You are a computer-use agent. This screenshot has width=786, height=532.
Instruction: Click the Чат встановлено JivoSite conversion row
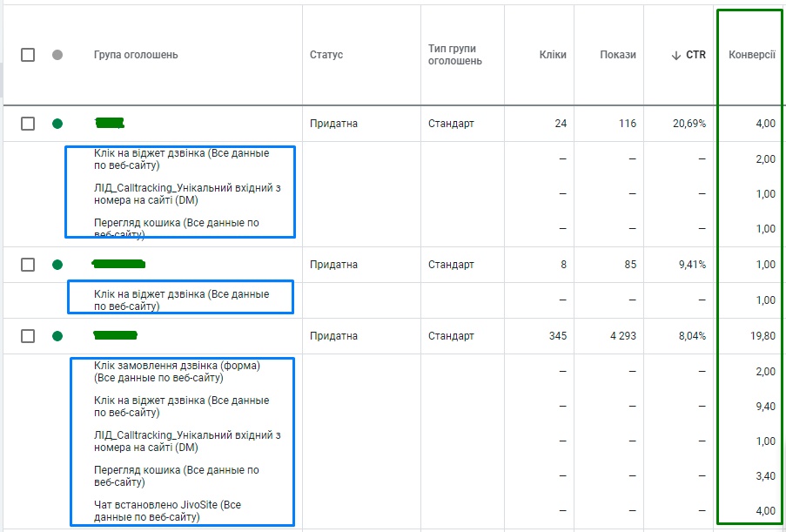coord(167,511)
